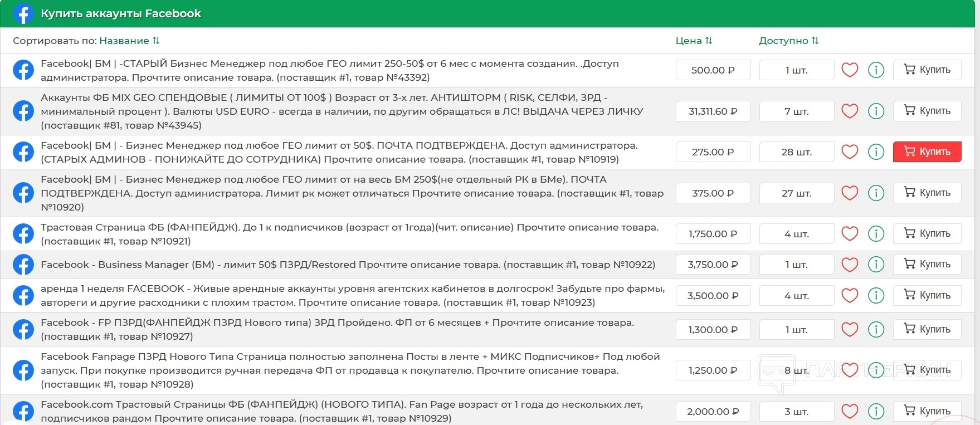Click Facebook icon beside product №10923
The image size is (980, 425).
tap(23, 296)
